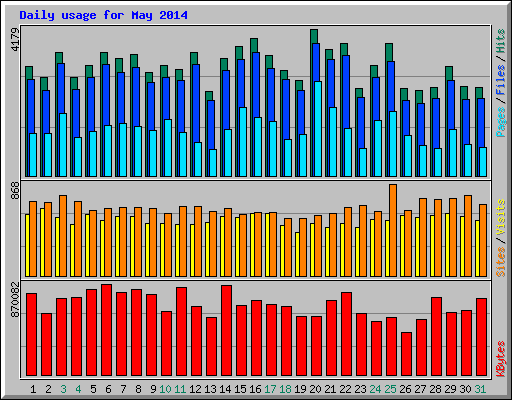Click day label 27 on the x-axis
The image size is (512, 400).
(x=420, y=389)
